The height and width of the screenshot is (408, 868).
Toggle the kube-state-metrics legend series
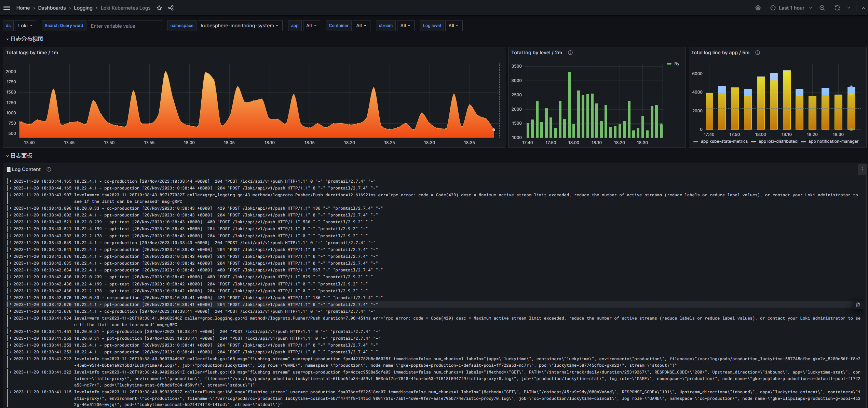coord(724,141)
